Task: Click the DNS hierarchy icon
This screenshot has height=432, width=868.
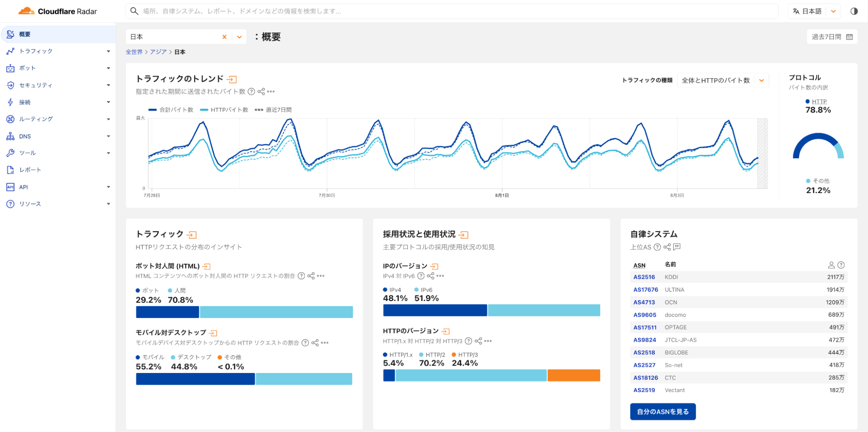Action: pos(10,136)
